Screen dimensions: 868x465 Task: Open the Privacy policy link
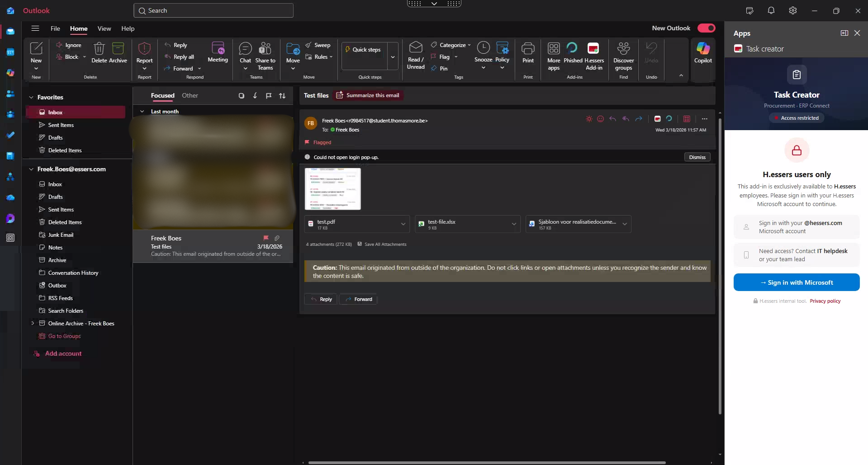coord(825,301)
